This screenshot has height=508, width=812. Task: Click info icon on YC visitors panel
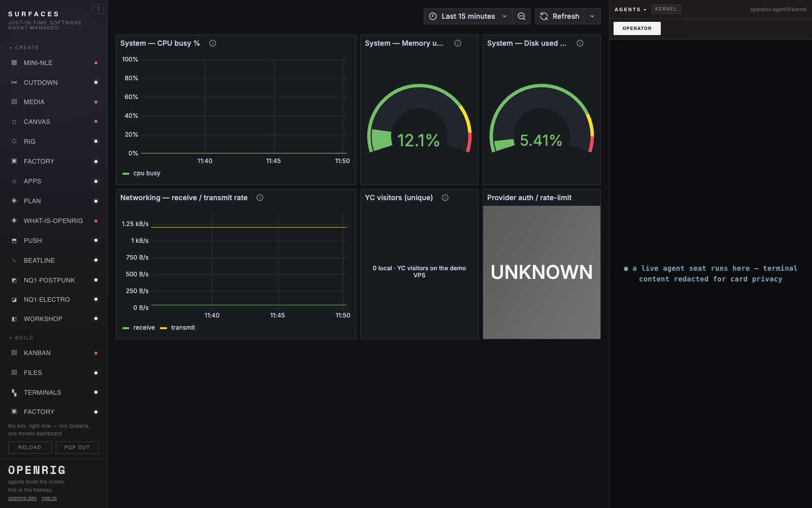click(x=445, y=198)
